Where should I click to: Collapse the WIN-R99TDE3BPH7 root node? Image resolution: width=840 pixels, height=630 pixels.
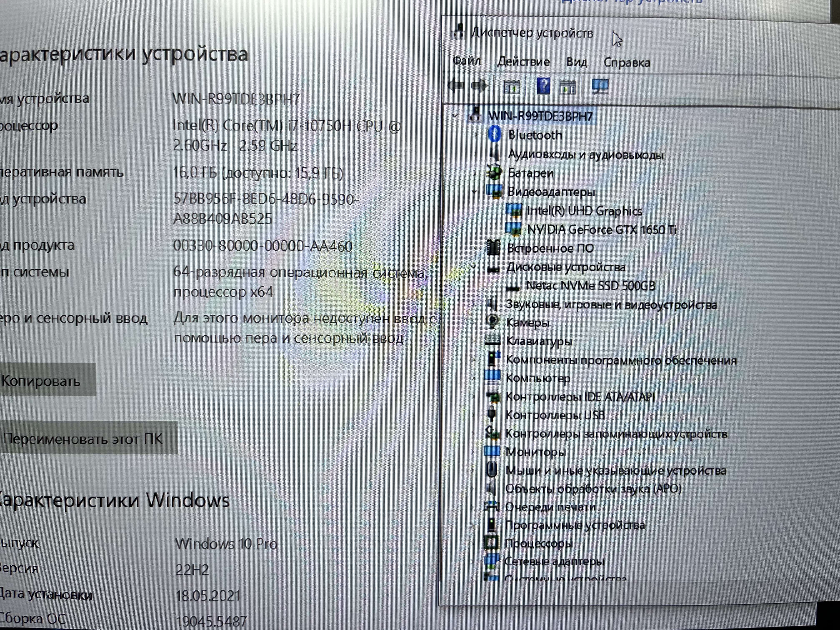[x=455, y=115]
